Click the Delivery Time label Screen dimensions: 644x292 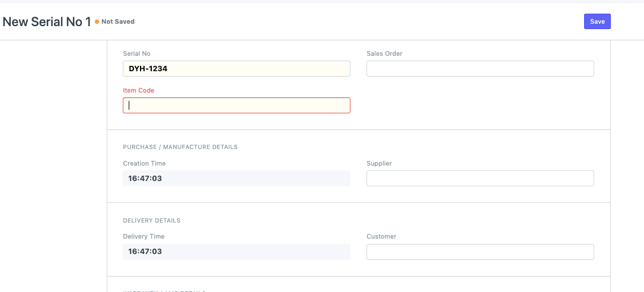[x=144, y=236]
